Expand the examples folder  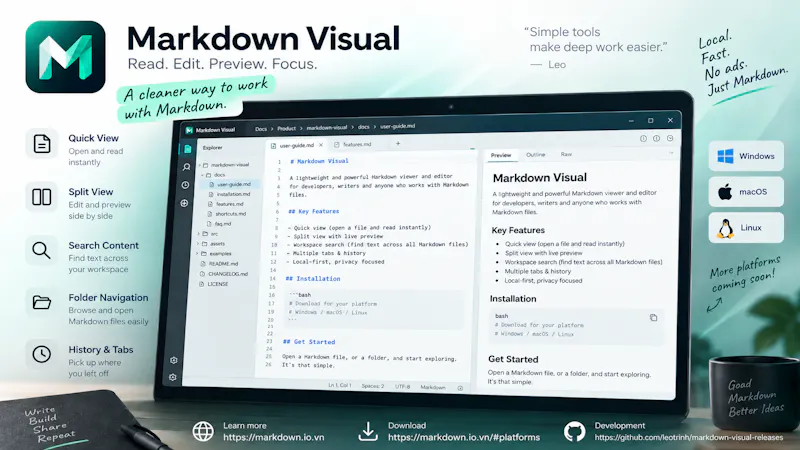197,253
